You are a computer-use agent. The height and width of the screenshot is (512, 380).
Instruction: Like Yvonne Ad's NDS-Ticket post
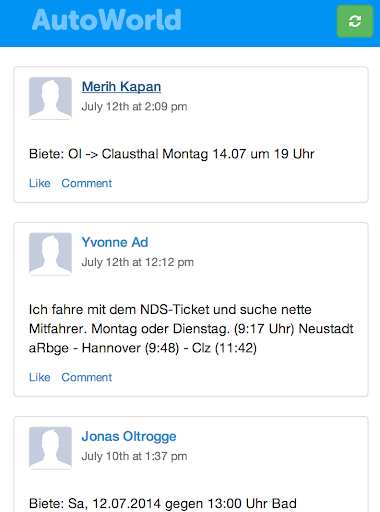click(40, 377)
